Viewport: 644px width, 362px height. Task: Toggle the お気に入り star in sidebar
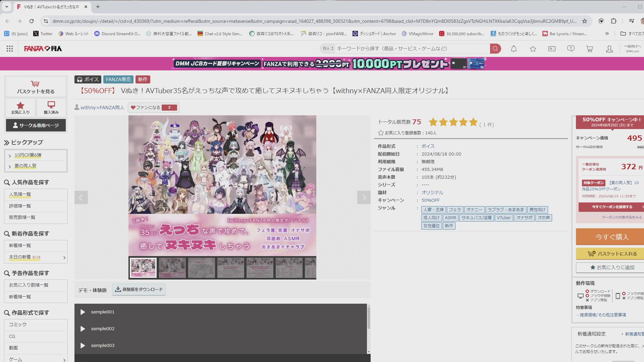pyautogui.click(x=20, y=108)
